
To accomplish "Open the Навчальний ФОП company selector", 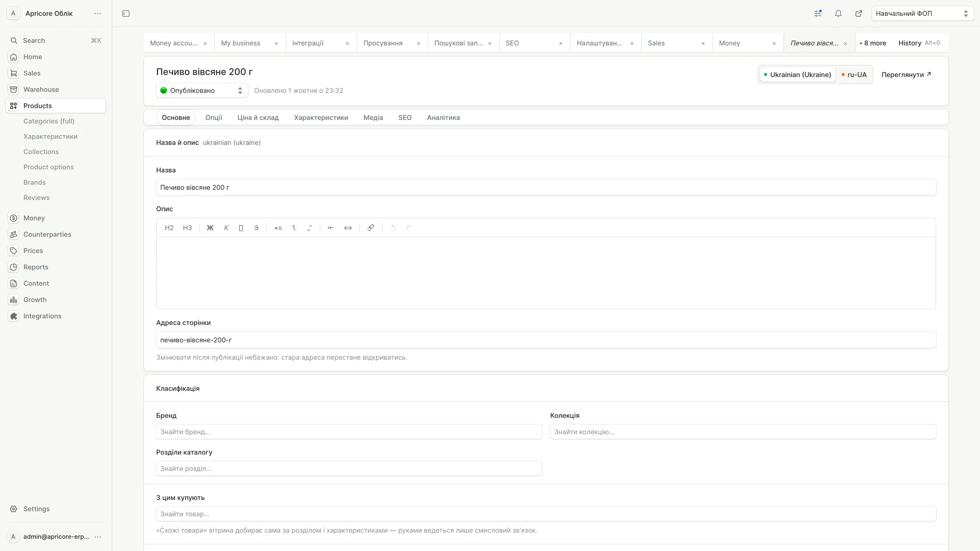I will click(922, 14).
